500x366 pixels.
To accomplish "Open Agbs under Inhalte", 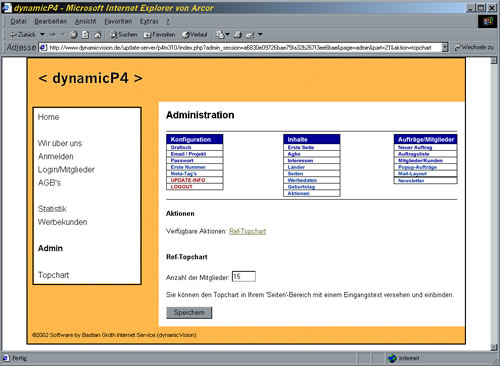I will coord(294,154).
